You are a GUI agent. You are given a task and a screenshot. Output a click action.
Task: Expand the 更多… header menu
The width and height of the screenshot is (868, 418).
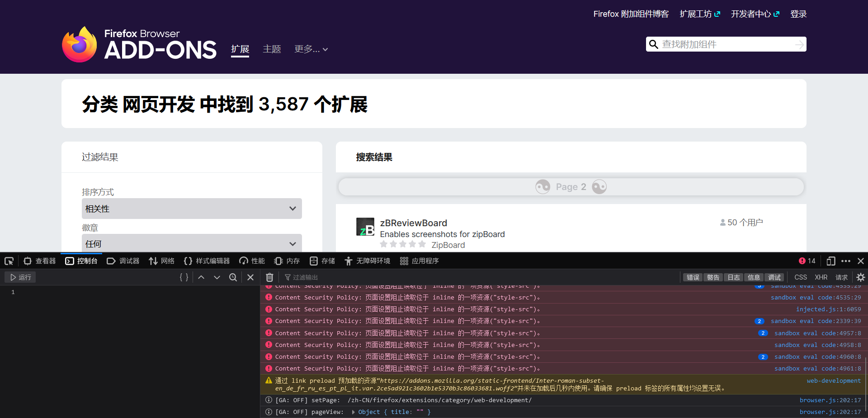[x=311, y=49]
